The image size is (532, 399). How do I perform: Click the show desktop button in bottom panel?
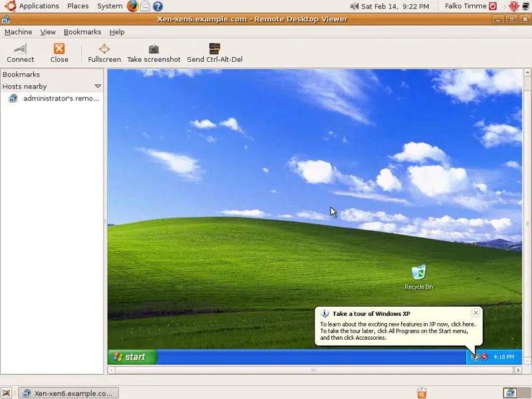[6, 393]
